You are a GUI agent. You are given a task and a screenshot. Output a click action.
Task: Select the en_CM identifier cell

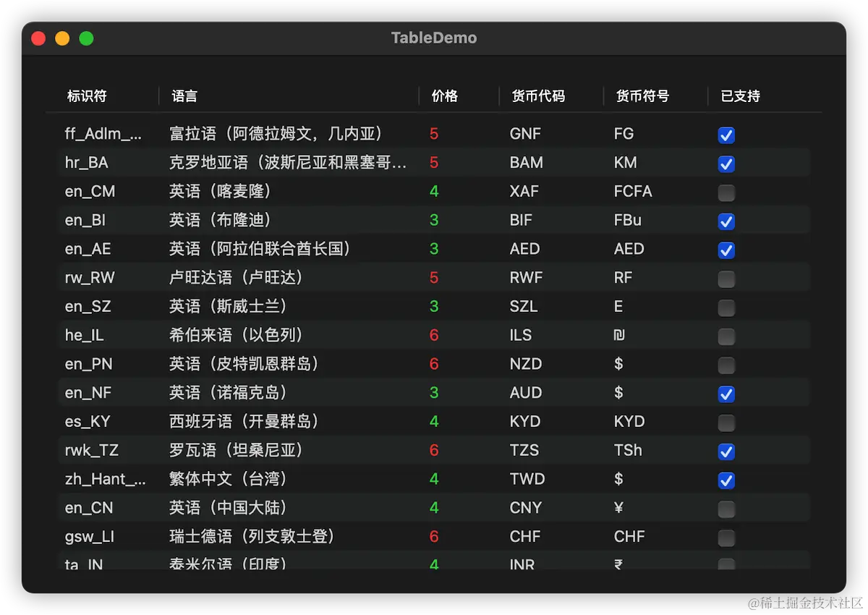click(90, 191)
